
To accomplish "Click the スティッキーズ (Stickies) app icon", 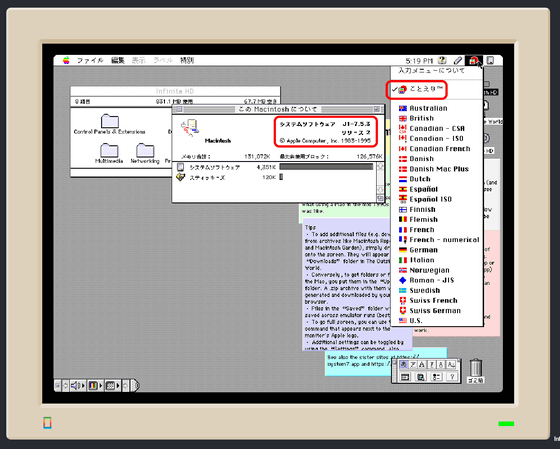I will 181,177.
